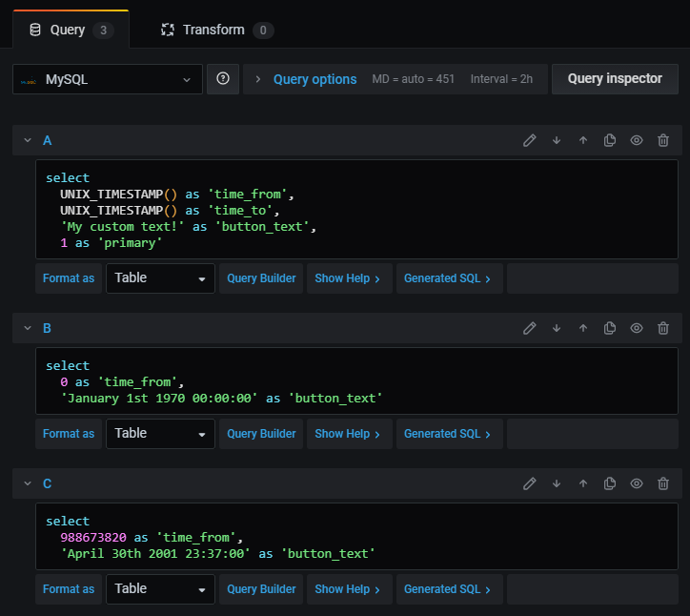Move query A down
The image size is (690, 616).
pos(557,140)
